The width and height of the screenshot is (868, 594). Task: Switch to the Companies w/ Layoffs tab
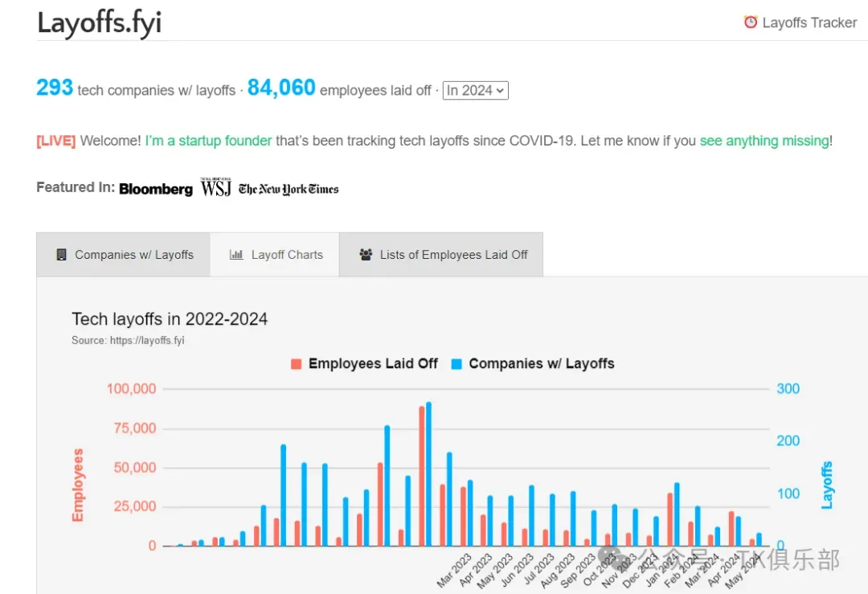tap(124, 255)
